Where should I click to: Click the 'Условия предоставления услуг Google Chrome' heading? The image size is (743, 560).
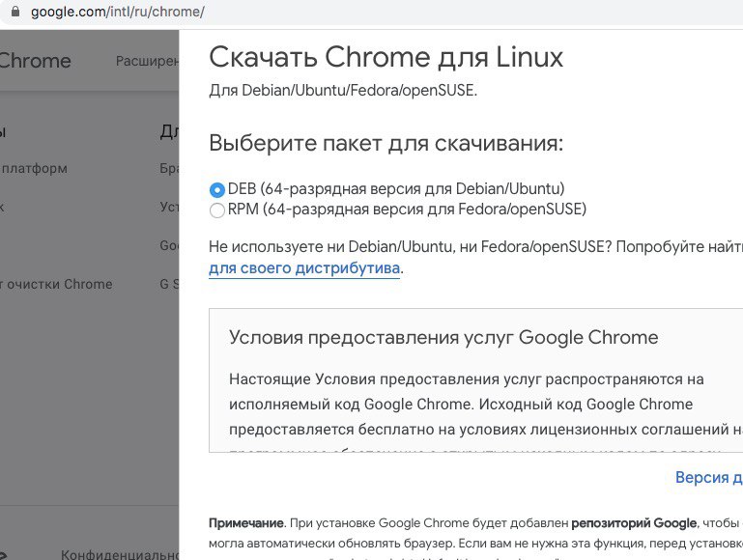pos(443,338)
